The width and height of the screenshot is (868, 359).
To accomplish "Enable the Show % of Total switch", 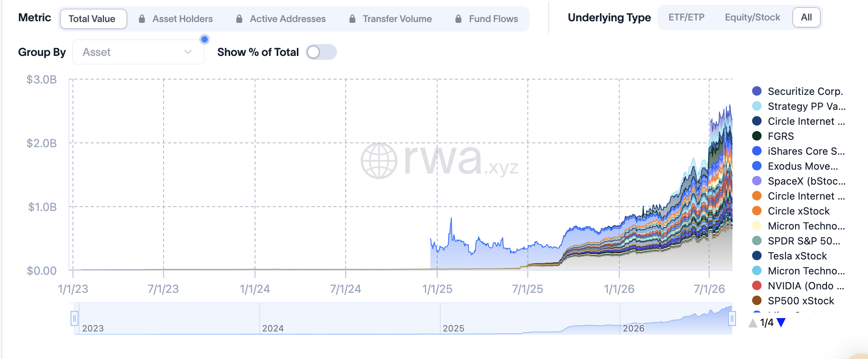I will tap(321, 52).
